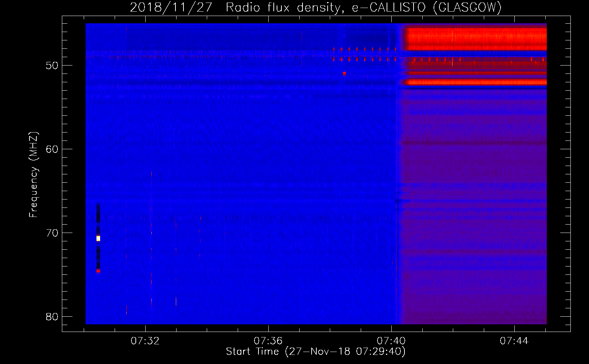
Task: Click the '07:40' time tick label
Action: (x=391, y=341)
